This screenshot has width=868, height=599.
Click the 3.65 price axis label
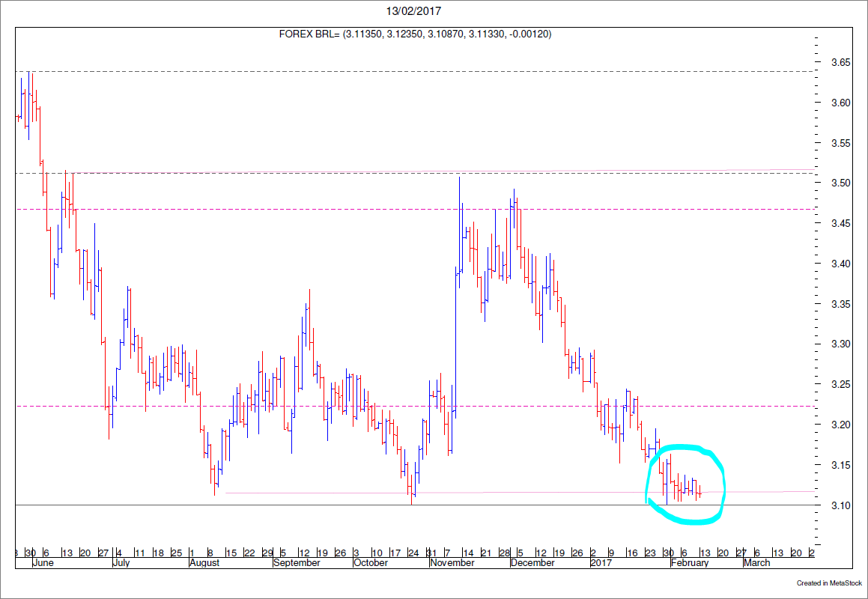842,63
